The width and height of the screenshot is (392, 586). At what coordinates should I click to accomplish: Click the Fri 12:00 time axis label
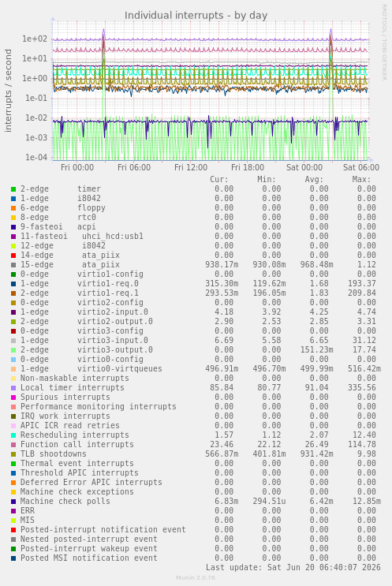coord(191,167)
